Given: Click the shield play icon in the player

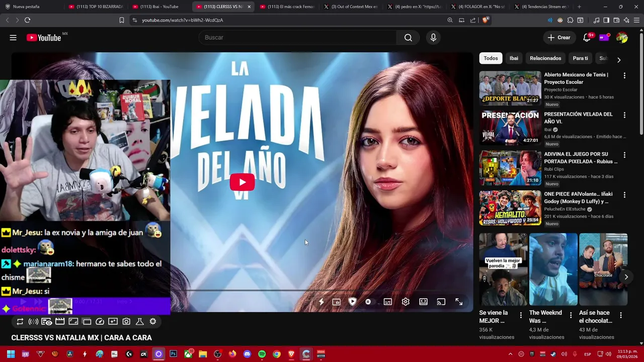Looking at the screenshot, I should tap(352, 302).
